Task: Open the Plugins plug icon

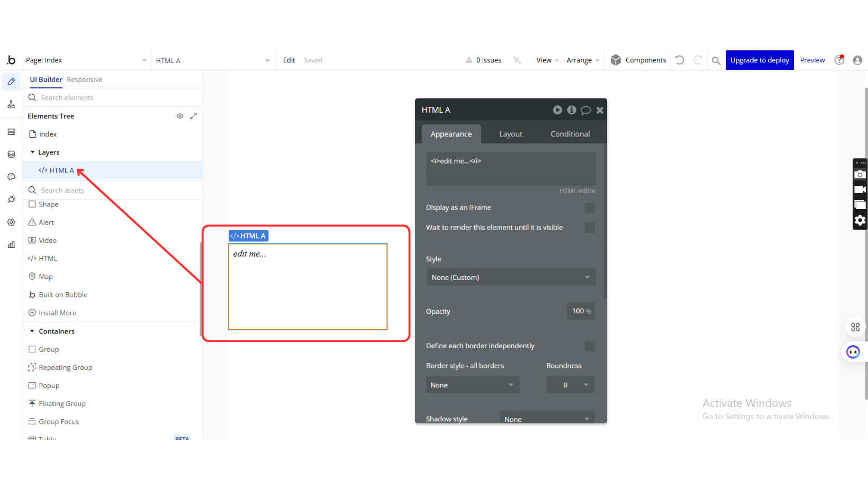Action: (x=11, y=200)
